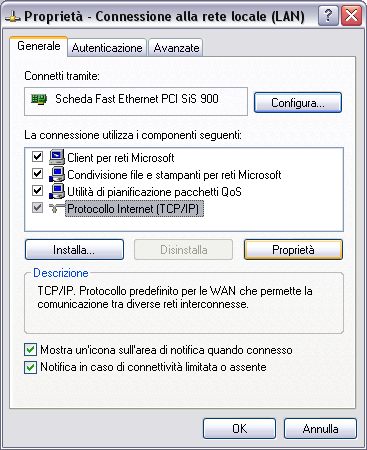Viewport: 367px width, 450px height.
Task: Click the SiS 900 network card icon
Action: coord(39,99)
